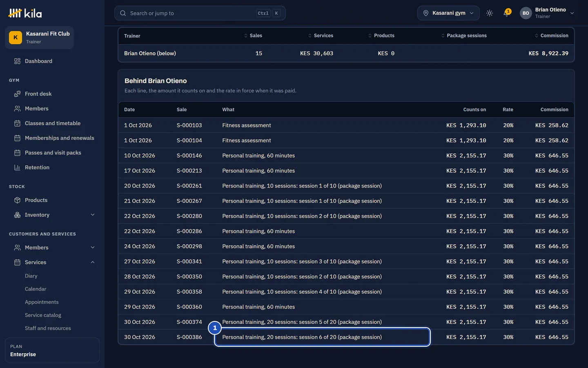Click the Services calendar icon
Image resolution: width=588 pixels, height=368 pixels.
coord(17,262)
